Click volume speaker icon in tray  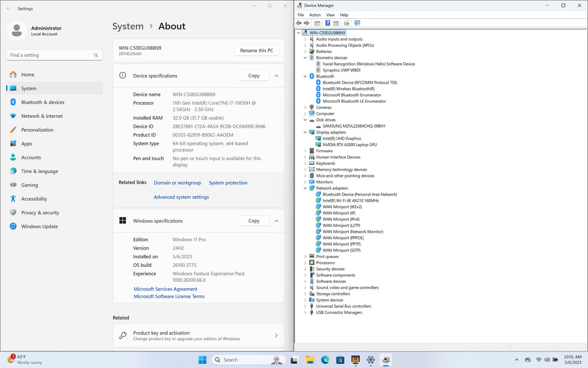[x=547, y=360]
